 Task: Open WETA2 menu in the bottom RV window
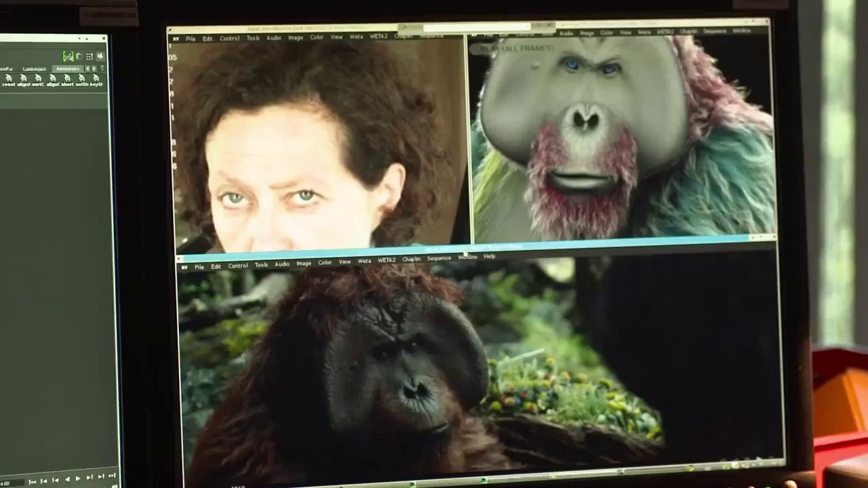[387, 260]
